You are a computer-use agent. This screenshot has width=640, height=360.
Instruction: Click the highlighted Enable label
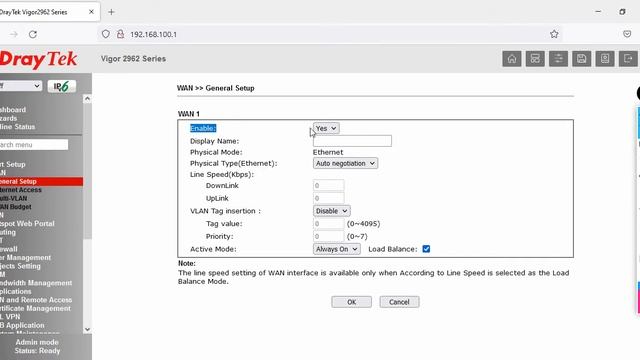(203, 128)
